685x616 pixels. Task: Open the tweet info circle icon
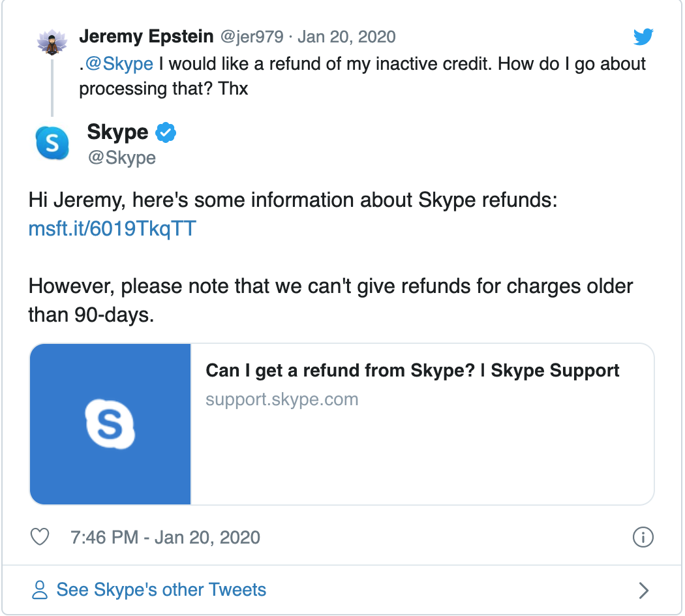pyautogui.click(x=643, y=537)
